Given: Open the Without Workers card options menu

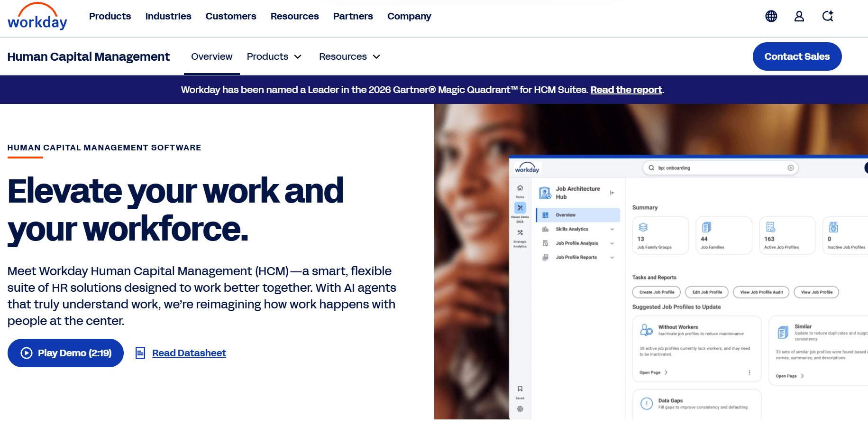Looking at the screenshot, I should 749,372.
